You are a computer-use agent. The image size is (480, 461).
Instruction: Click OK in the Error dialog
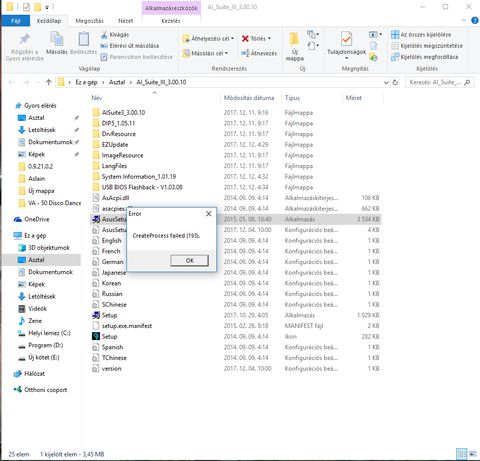point(190,260)
